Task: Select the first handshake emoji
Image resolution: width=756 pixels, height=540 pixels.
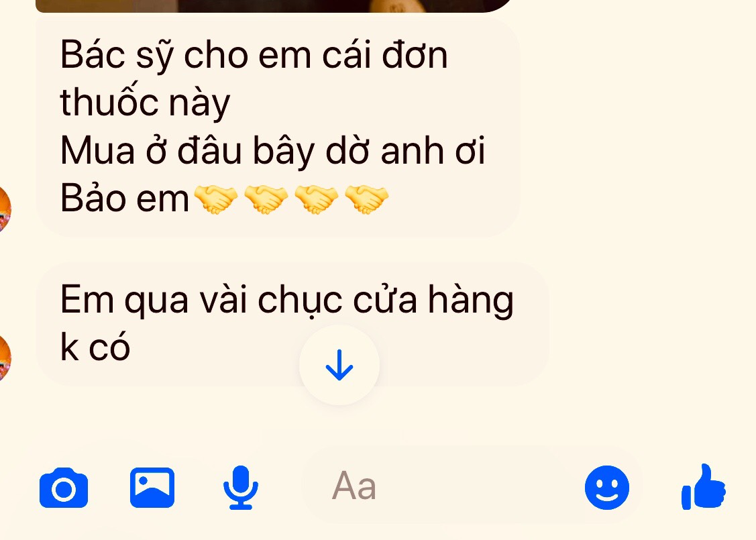Action: [x=215, y=199]
